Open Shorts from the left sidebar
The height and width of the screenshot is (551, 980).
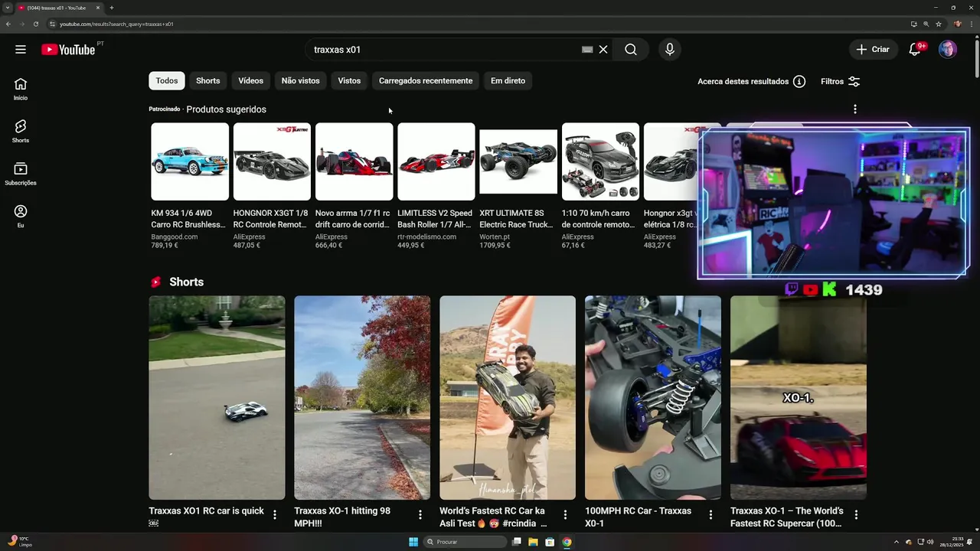click(21, 131)
